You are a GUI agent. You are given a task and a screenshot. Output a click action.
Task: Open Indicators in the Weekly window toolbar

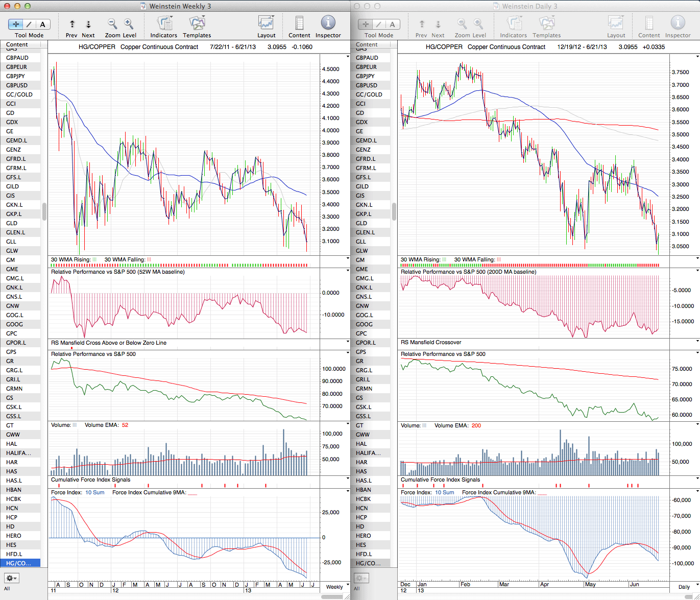(164, 23)
